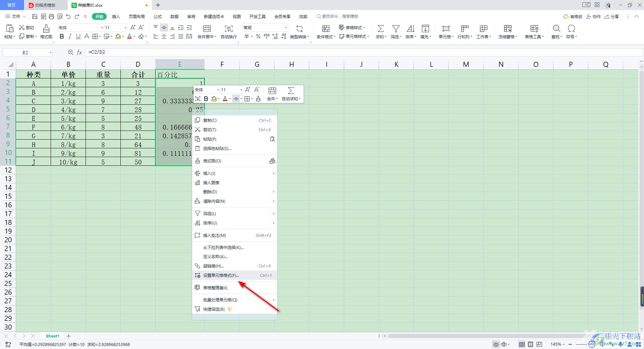Click the Strikethrough A icon in ribbon
The width and height of the screenshot is (644, 349).
[x=87, y=37]
